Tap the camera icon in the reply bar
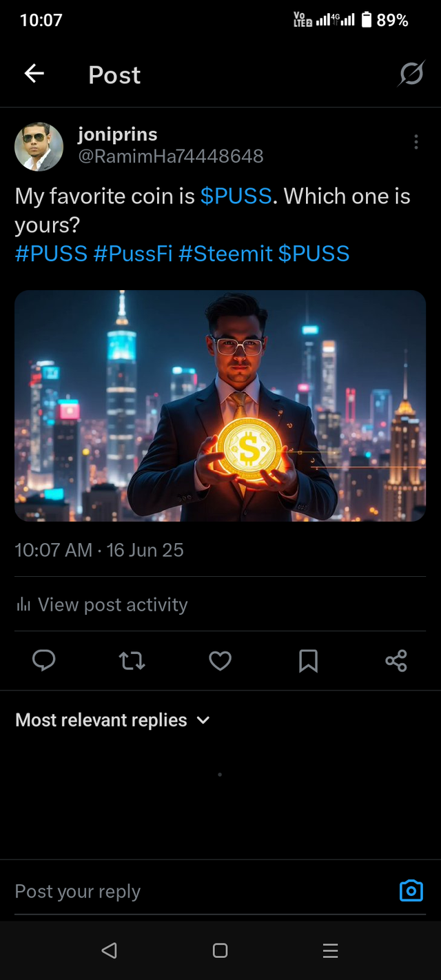This screenshot has height=980, width=441. pos(411,890)
